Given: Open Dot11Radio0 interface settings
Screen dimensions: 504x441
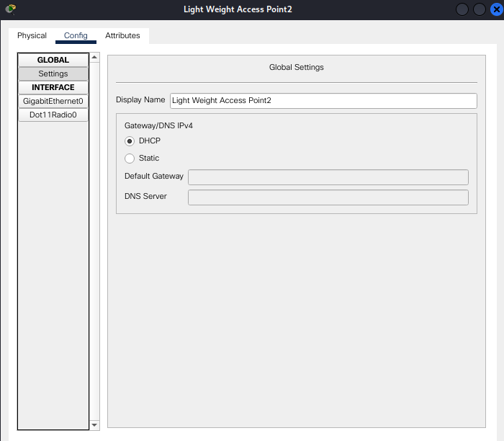Looking at the screenshot, I should pyautogui.click(x=53, y=115).
